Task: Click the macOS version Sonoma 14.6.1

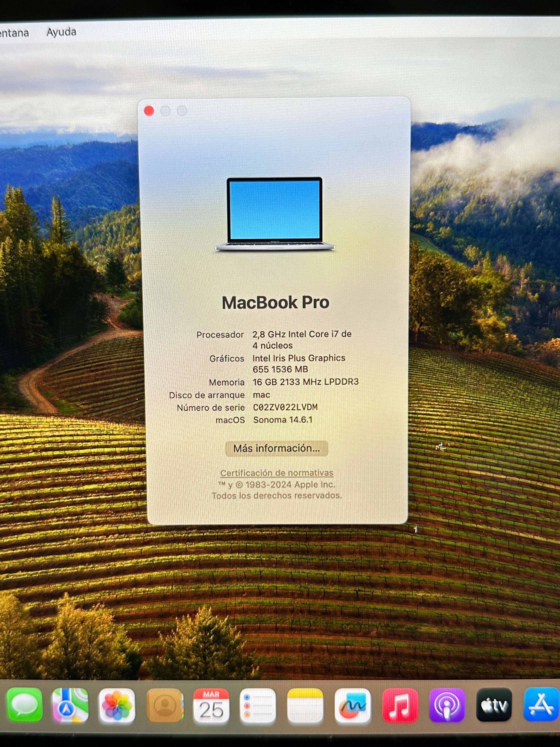Action: click(x=283, y=420)
